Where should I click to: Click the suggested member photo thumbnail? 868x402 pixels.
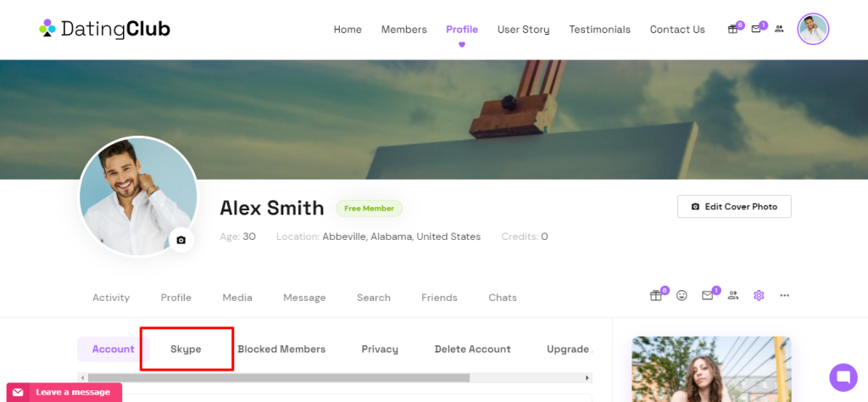click(x=710, y=370)
